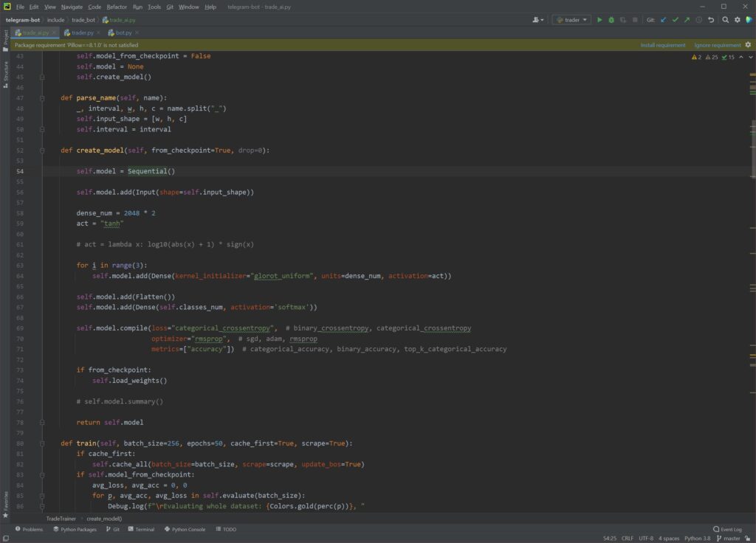The image size is (756, 543).
Task: Open the Window menu
Action: point(188,7)
